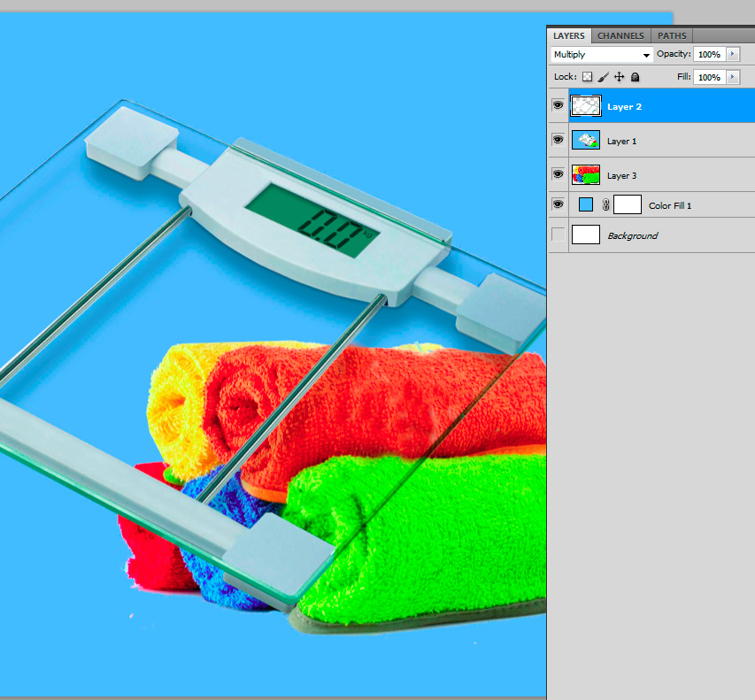Image resolution: width=755 pixels, height=700 pixels.
Task: Select Layer 2 thumbnail
Action: tap(586, 106)
